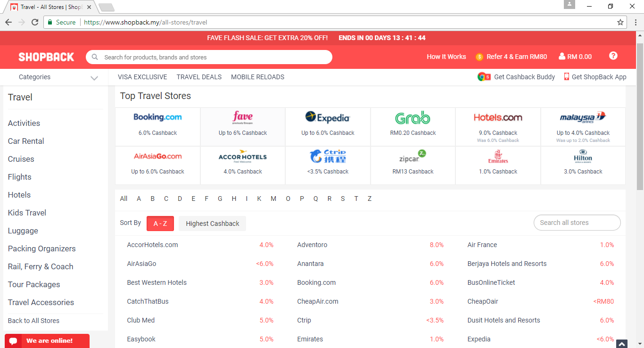Select the A - Z sort option

pos(160,224)
